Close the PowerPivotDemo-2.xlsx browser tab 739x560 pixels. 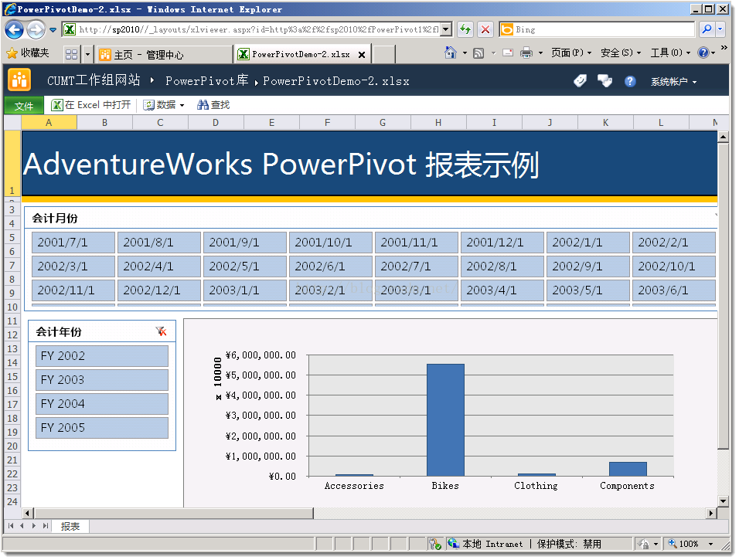(362, 55)
